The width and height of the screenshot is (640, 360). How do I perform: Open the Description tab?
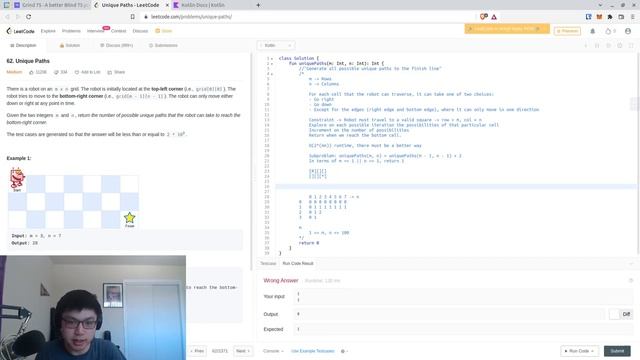pyautogui.click(x=23, y=45)
